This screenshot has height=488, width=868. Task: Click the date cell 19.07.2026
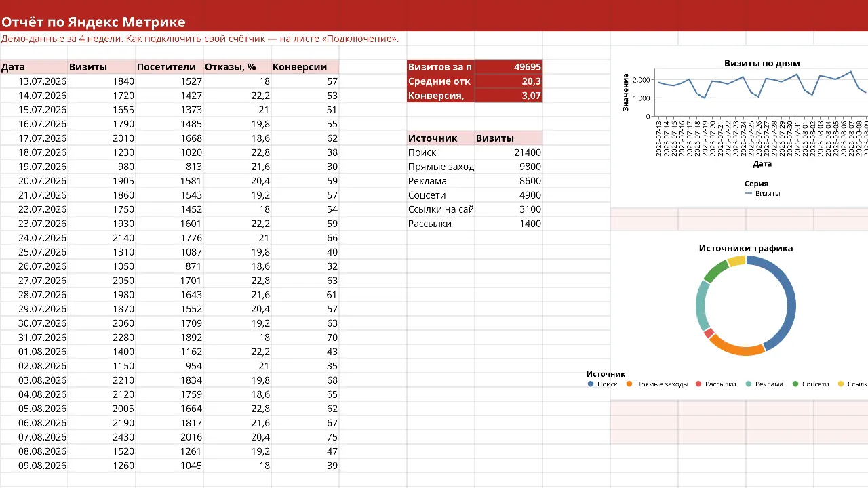point(34,167)
